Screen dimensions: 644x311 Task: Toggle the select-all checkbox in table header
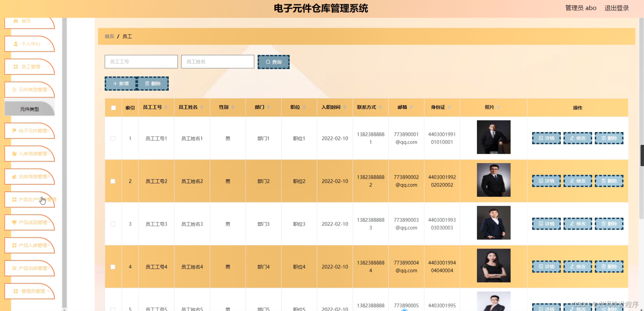[x=113, y=107]
